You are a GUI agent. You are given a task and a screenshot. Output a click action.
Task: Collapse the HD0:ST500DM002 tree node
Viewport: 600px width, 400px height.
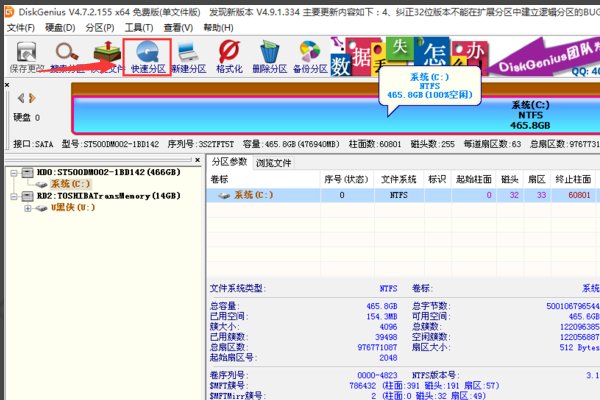(x=14, y=173)
